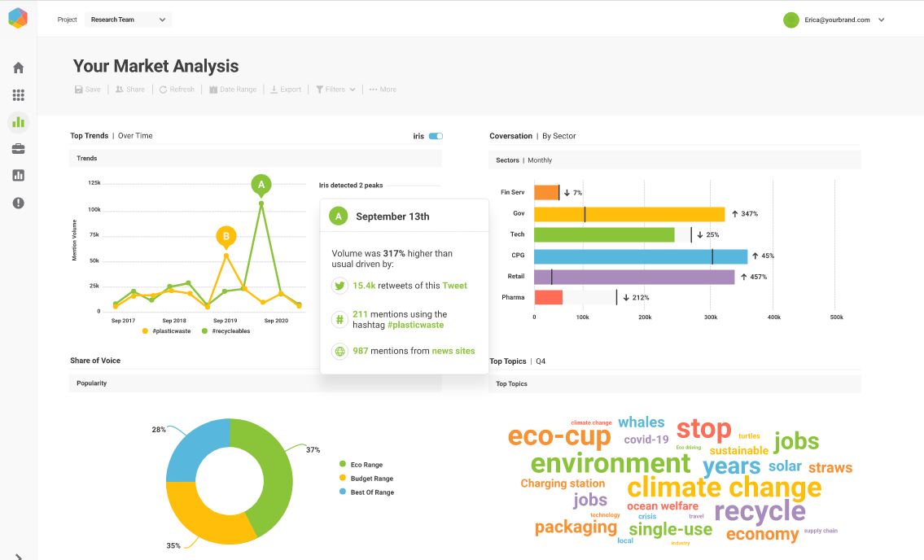The width and height of the screenshot is (924, 560).
Task: Select the Home icon in the sidebar
Action: click(x=17, y=68)
